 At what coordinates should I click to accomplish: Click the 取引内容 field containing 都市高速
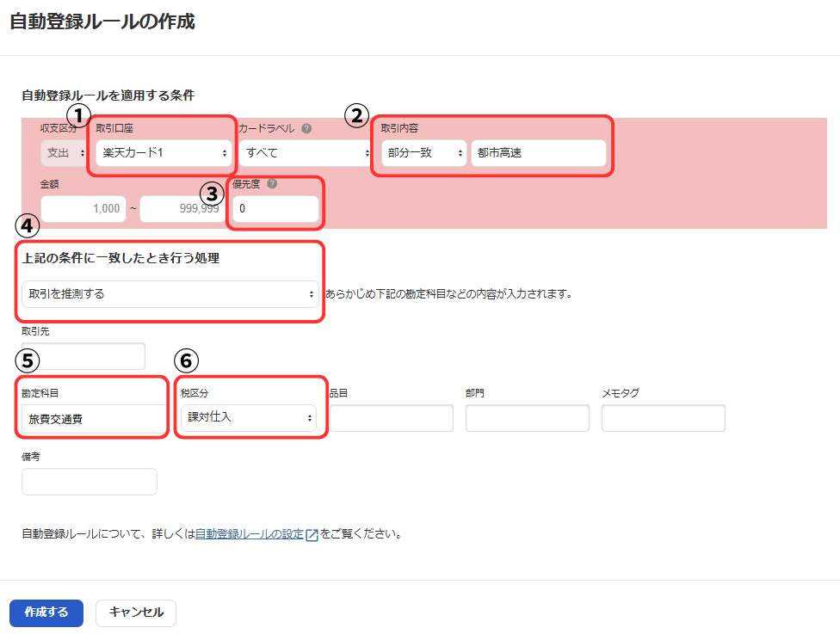click(538, 153)
